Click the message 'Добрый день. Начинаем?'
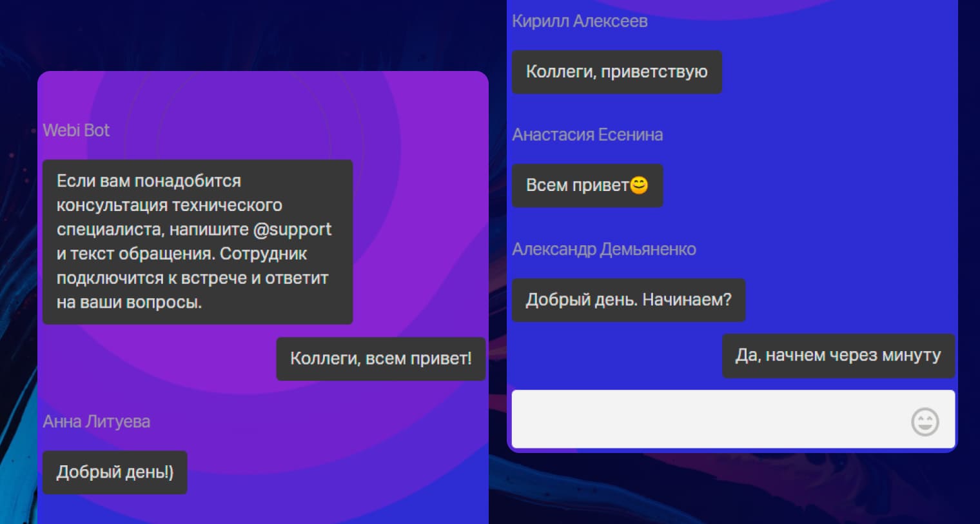Screen dimensions: 980x524 (x=628, y=300)
